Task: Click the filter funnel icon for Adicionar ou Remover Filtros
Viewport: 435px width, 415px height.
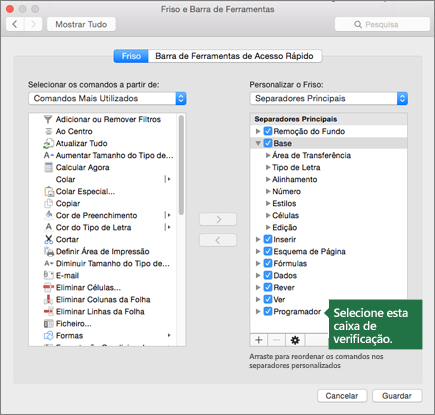Action: coord(48,119)
